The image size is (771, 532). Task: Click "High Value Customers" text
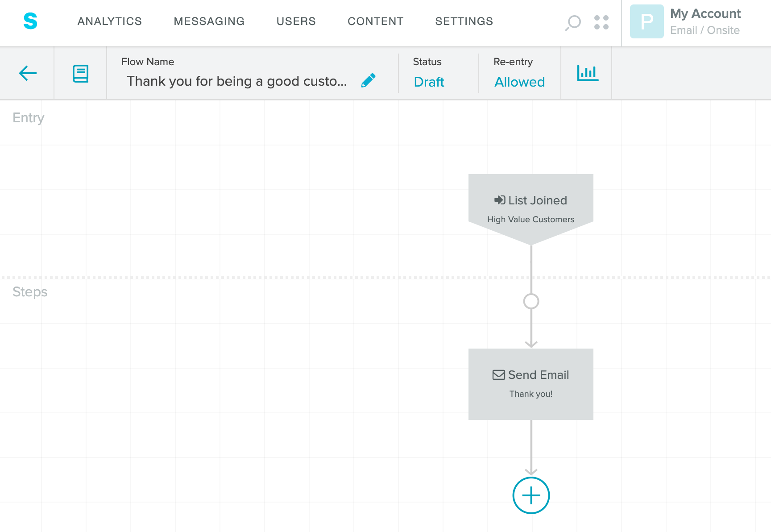coord(531,220)
